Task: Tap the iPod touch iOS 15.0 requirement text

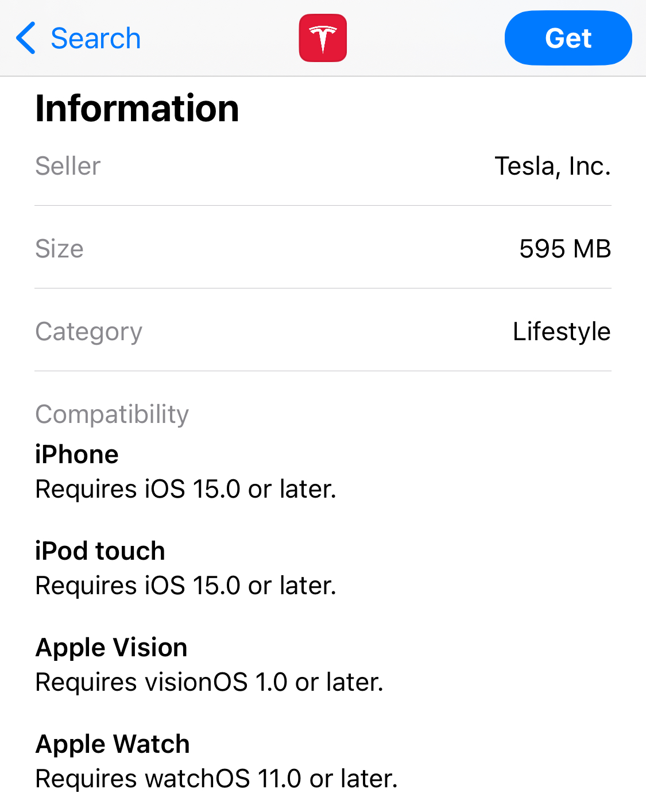Action: point(185,586)
